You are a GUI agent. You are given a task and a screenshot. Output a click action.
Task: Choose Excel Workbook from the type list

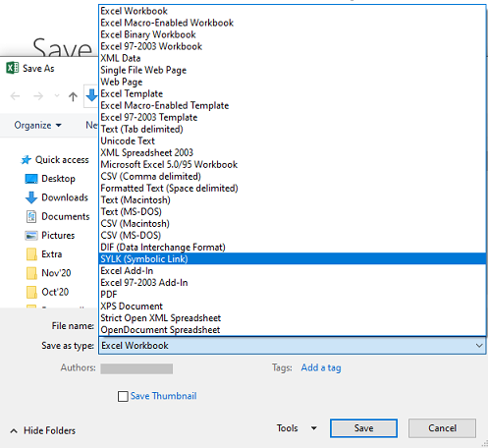[x=293, y=11]
